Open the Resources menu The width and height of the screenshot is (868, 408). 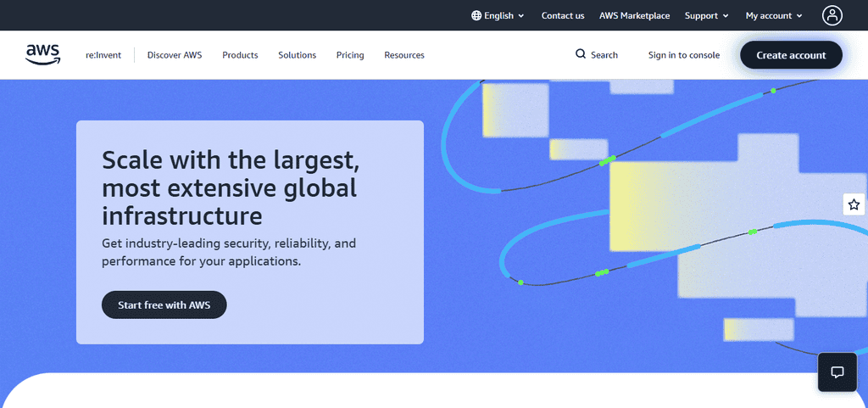coord(404,55)
